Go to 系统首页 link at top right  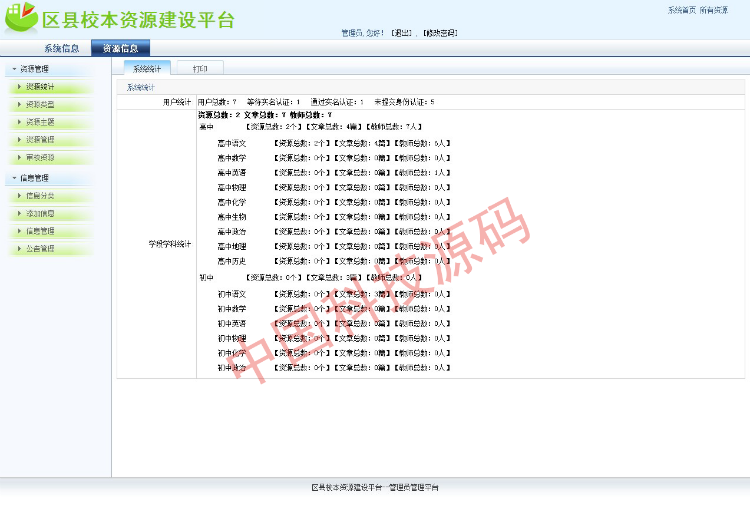[682, 10]
